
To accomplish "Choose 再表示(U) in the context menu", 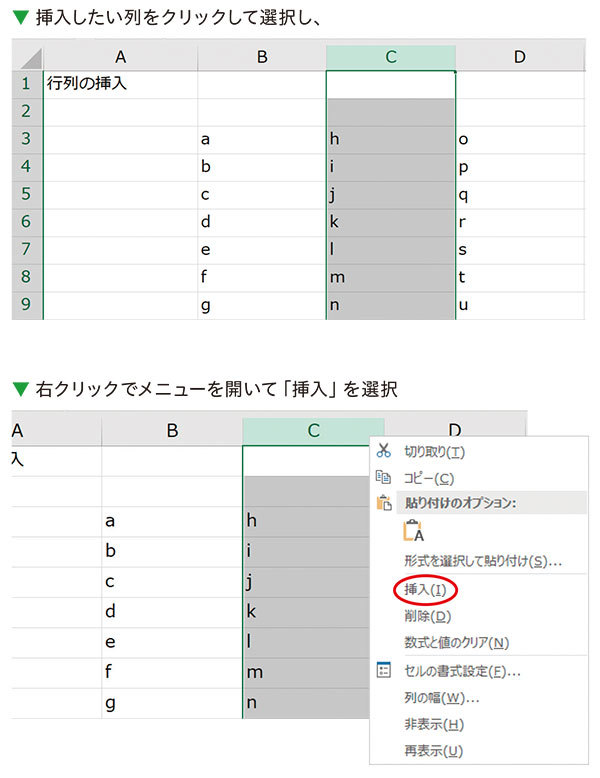I will (x=433, y=751).
